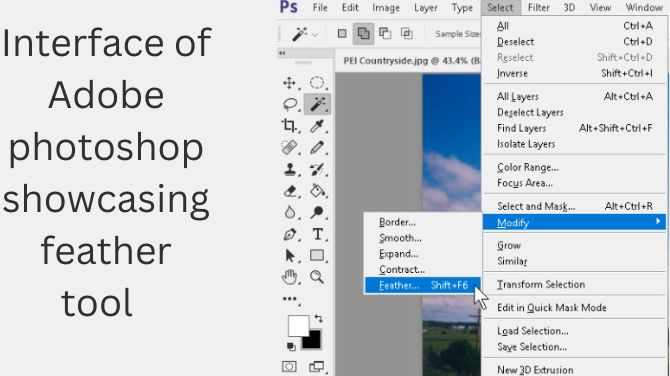Select the Clone Stamp tool

tap(290, 169)
